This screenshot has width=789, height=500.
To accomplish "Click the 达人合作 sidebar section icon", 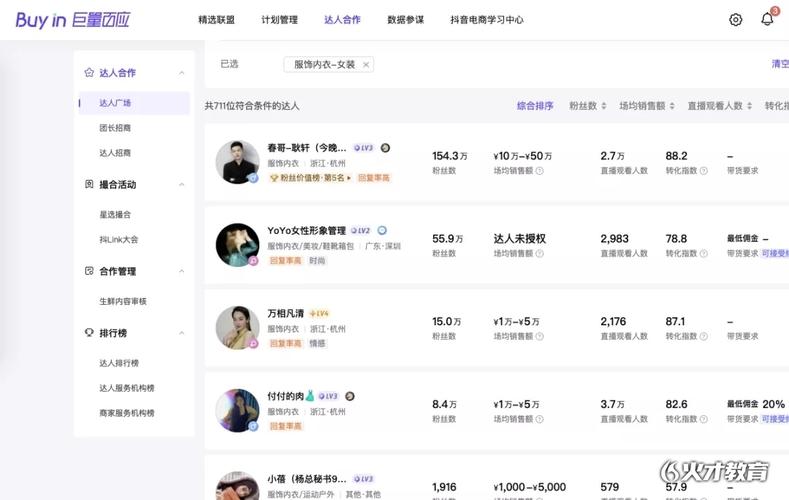I will click(x=89, y=72).
